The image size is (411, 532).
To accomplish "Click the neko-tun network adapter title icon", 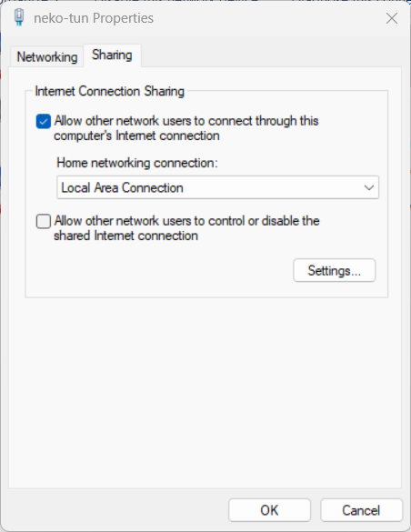I will click(x=19, y=17).
